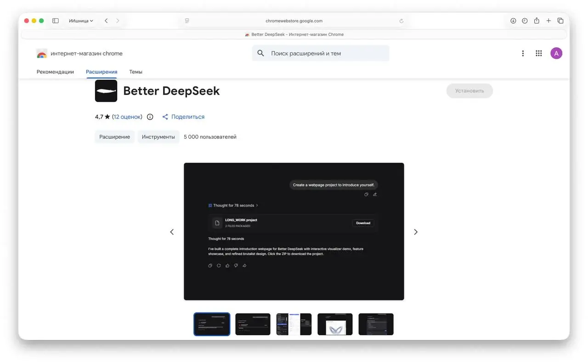The image size is (588, 364).
Task: Select the second screenshot thumbnail
Action: (x=253, y=324)
